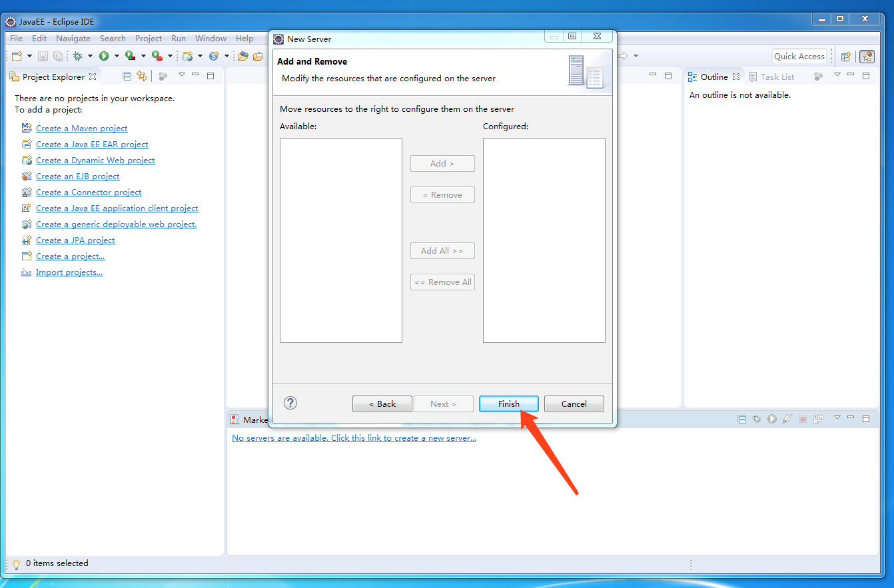Toggle Link with Editor in Project Explorer
This screenshot has width=894, height=588.
point(141,76)
